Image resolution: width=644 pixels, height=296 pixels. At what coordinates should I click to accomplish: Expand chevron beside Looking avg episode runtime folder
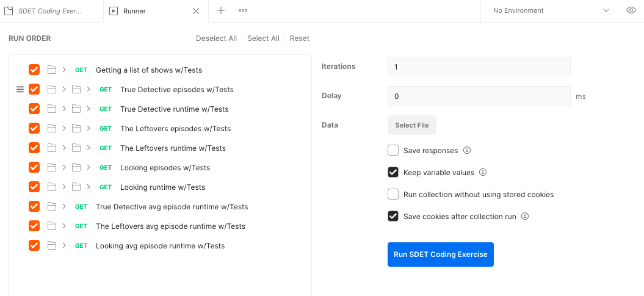[64, 245]
